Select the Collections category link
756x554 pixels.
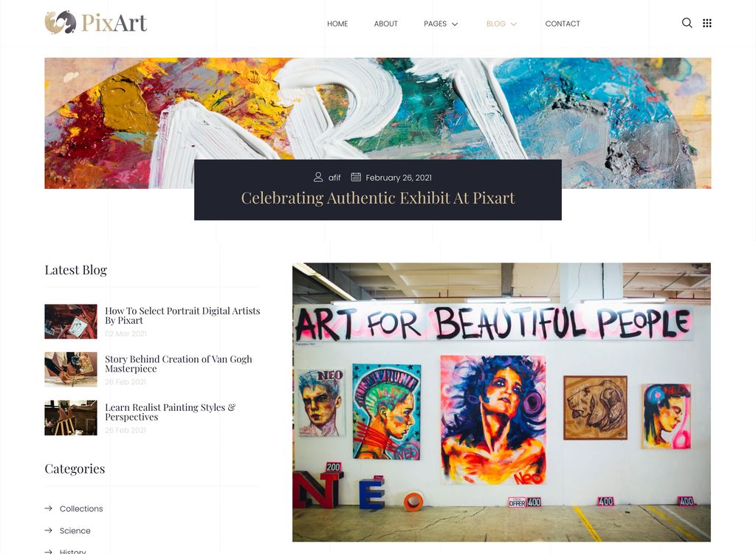[x=81, y=508]
